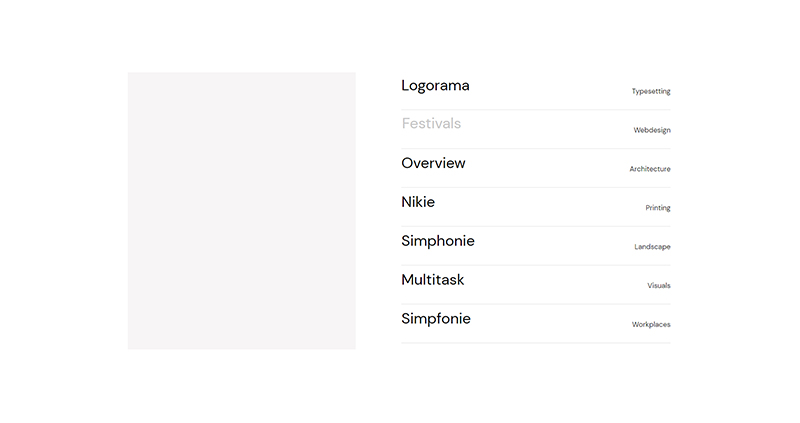Select the Visuals category label
The image size is (800, 423).
point(658,286)
